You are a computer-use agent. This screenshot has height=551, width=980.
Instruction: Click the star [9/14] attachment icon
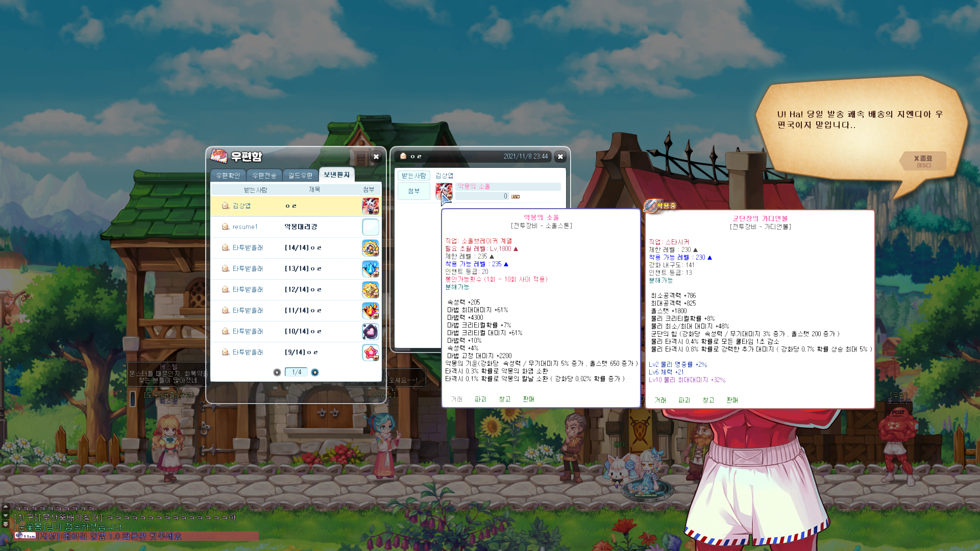pos(370,353)
